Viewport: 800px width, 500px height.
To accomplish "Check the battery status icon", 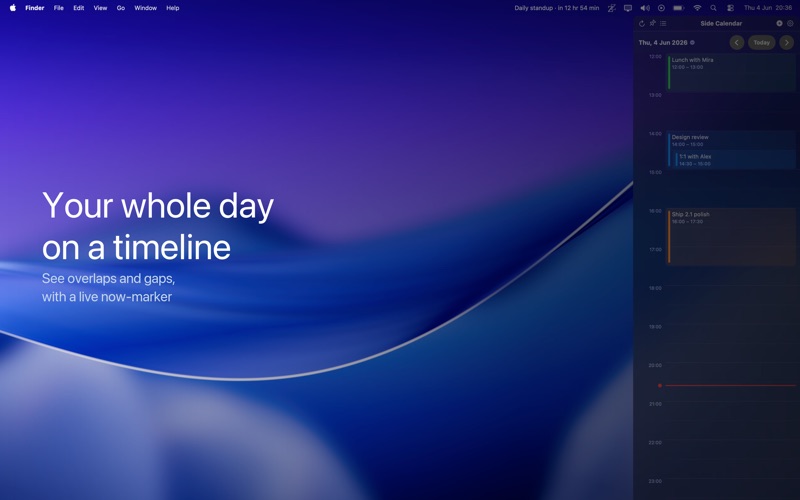I will (x=679, y=8).
